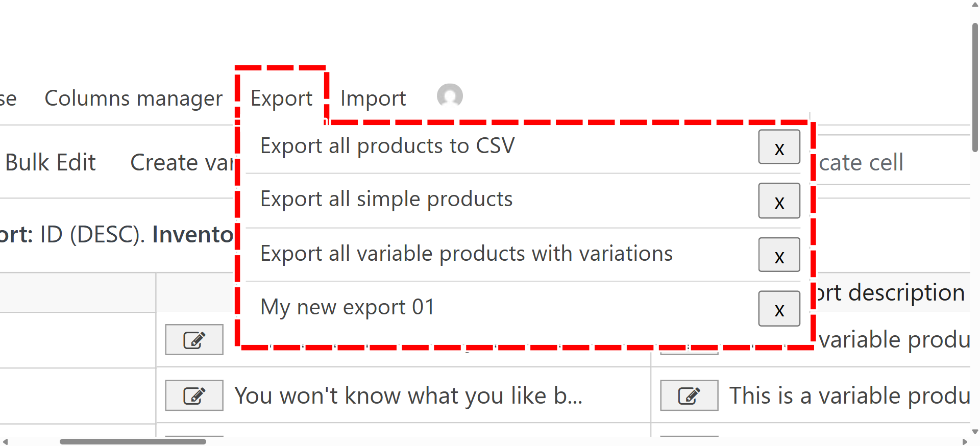Open the Import menu
The image size is (980, 446).
click(373, 98)
